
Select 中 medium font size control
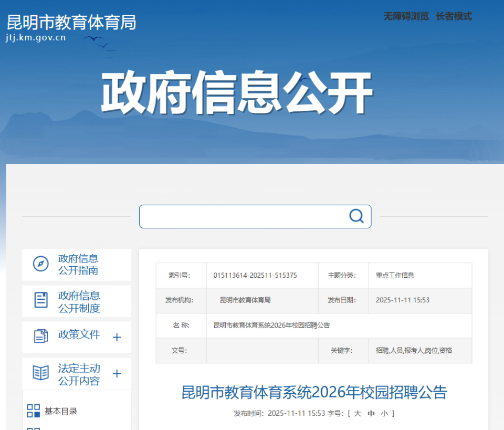pyautogui.click(x=371, y=413)
